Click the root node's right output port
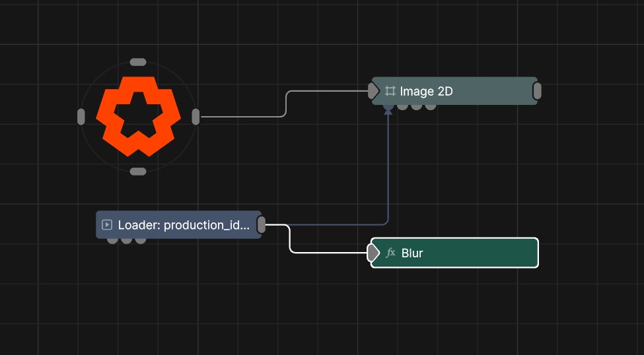The image size is (644, 355). click(196, 117)
